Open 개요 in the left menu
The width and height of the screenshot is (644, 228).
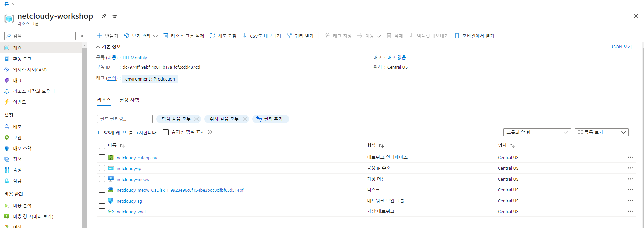41,48
